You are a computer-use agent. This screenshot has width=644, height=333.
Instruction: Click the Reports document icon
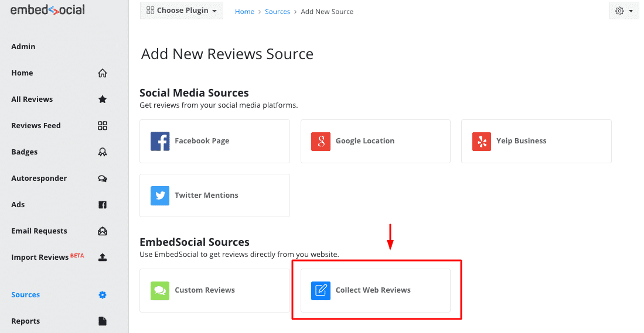point(103,321)
